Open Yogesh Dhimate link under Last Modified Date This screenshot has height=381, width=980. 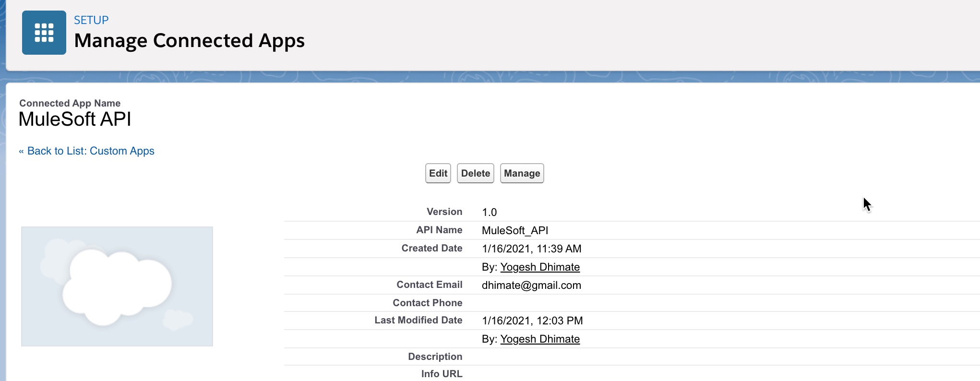(x=540, y=339)
